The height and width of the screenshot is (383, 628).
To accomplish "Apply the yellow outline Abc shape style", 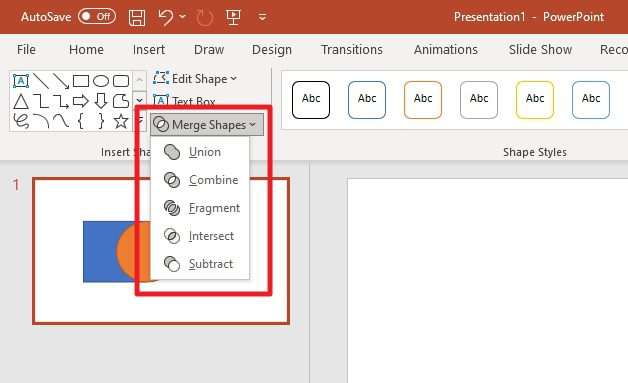I will 535,100.
